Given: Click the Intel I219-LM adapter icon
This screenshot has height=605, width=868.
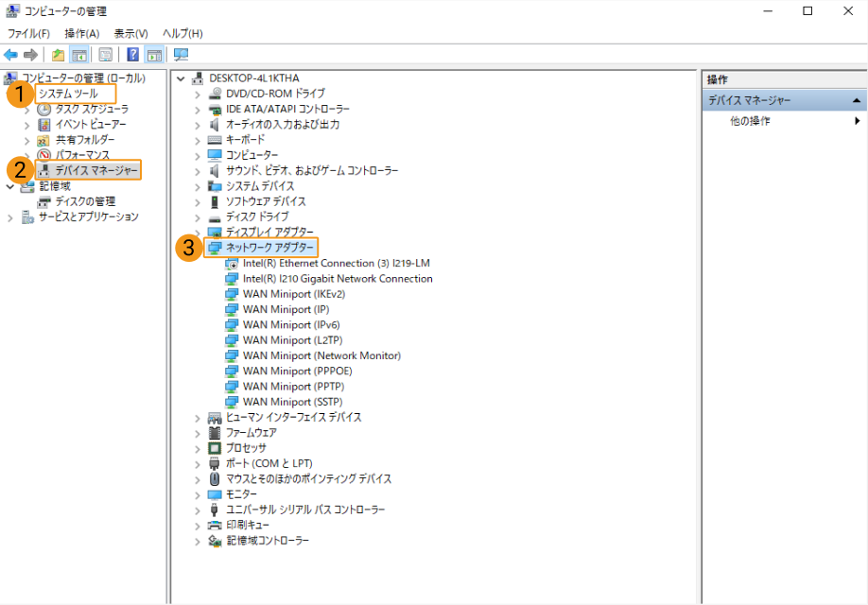Looking at the screenshot, I should (x=232, y=264).
